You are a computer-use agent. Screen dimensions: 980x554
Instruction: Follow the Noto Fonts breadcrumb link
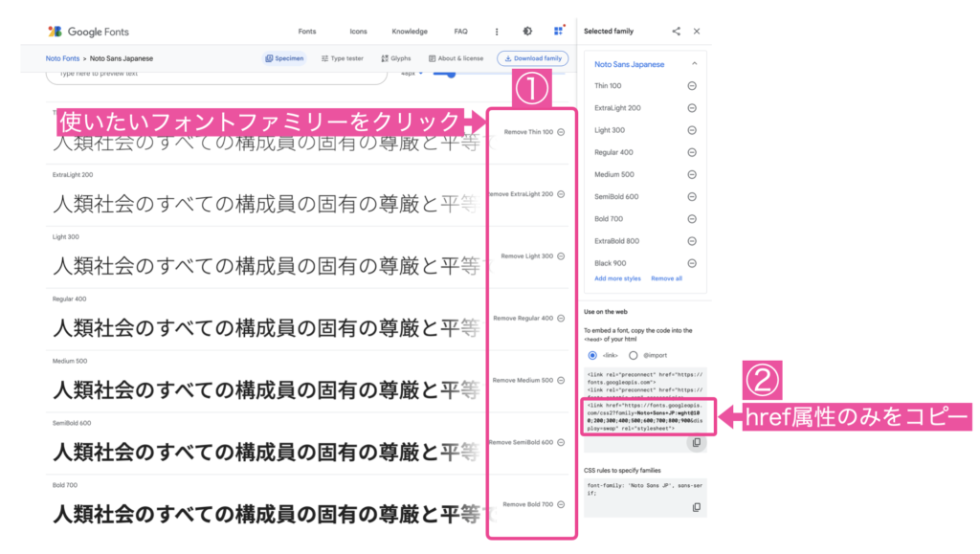click(x=62, y=58)
